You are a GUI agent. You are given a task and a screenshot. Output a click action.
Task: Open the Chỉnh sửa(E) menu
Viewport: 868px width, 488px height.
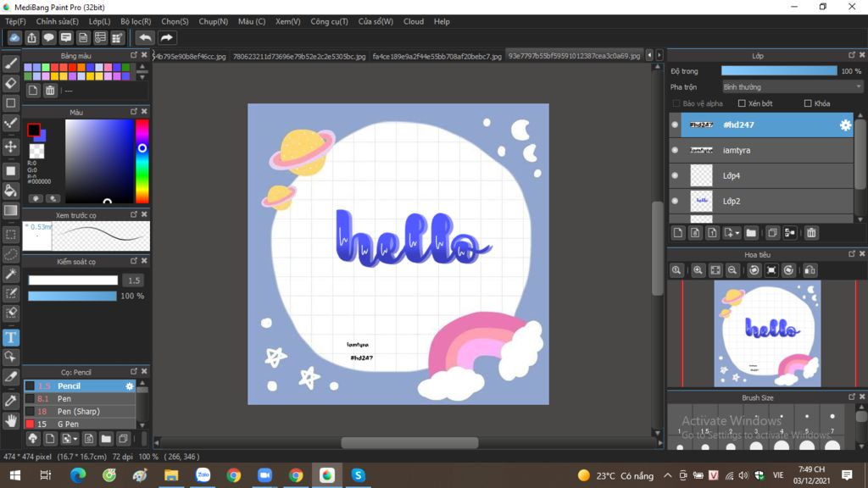click(x=57, y=21)
